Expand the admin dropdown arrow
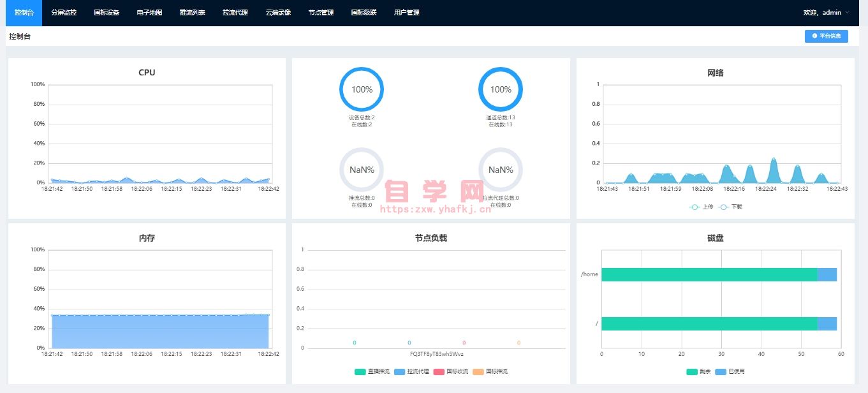This screenshot has width=868, height=393. (847, 13)
